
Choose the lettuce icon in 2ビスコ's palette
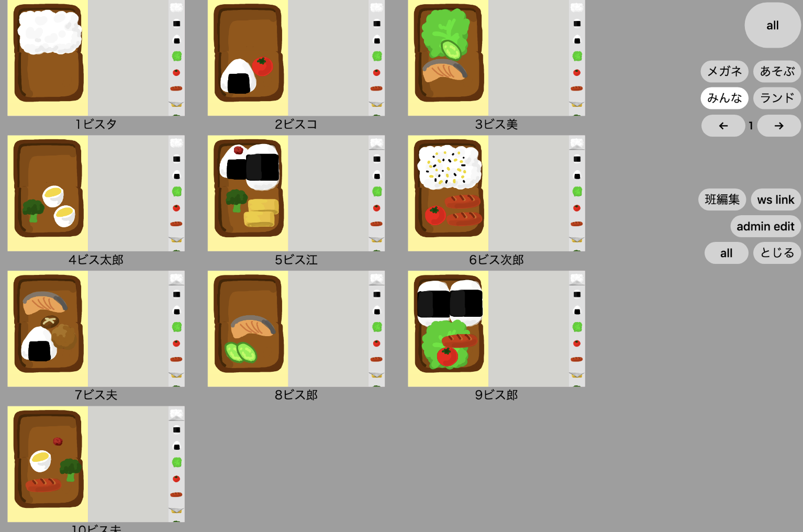click(377, 56)
